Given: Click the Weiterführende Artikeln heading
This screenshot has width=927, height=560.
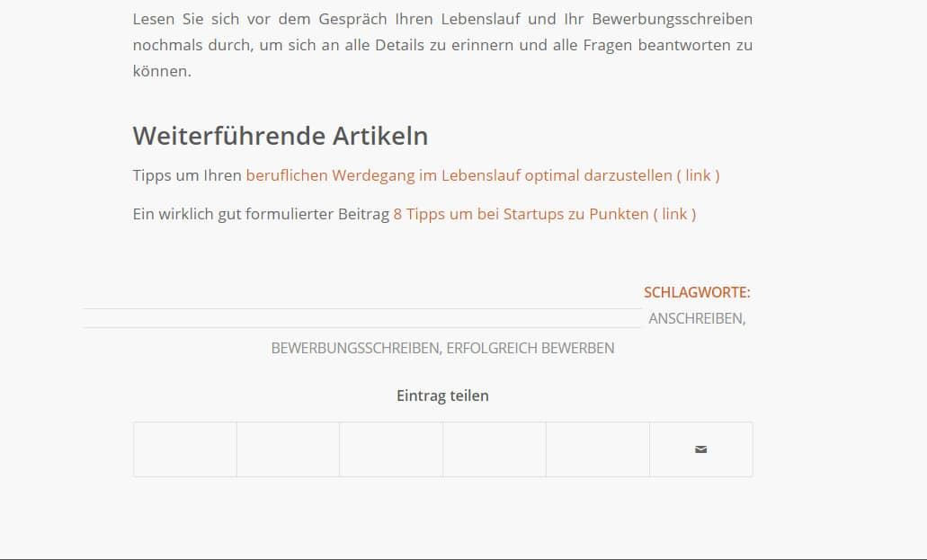Looking at the screenshot, I should 281,136.
